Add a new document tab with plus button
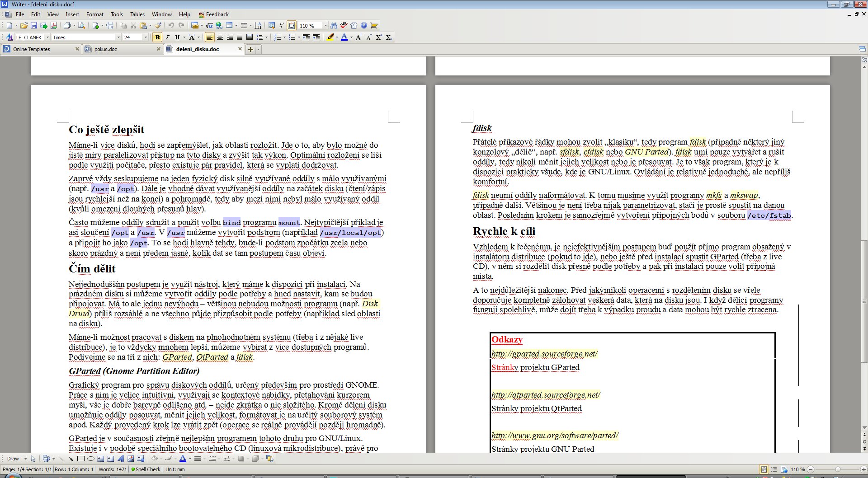868x478 pixels. click(x=250, y=49)
